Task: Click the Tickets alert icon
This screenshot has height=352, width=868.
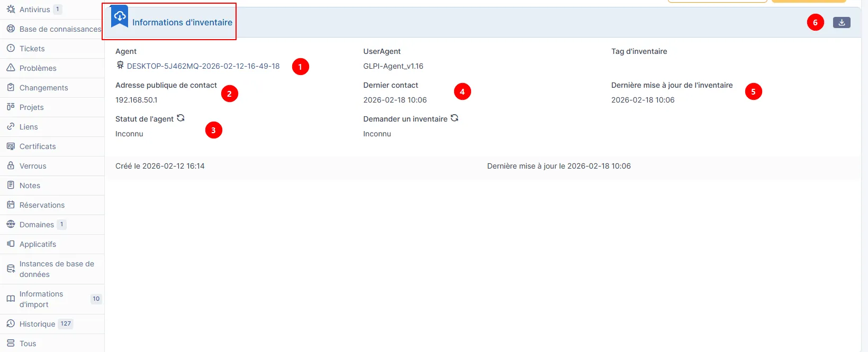Action: pyautogui.click(x=11, y=49)
